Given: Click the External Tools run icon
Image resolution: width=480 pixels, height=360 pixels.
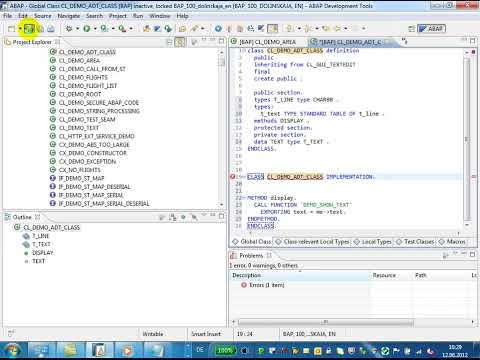Looking at the screenshot, I should click(x=122, y=29).
